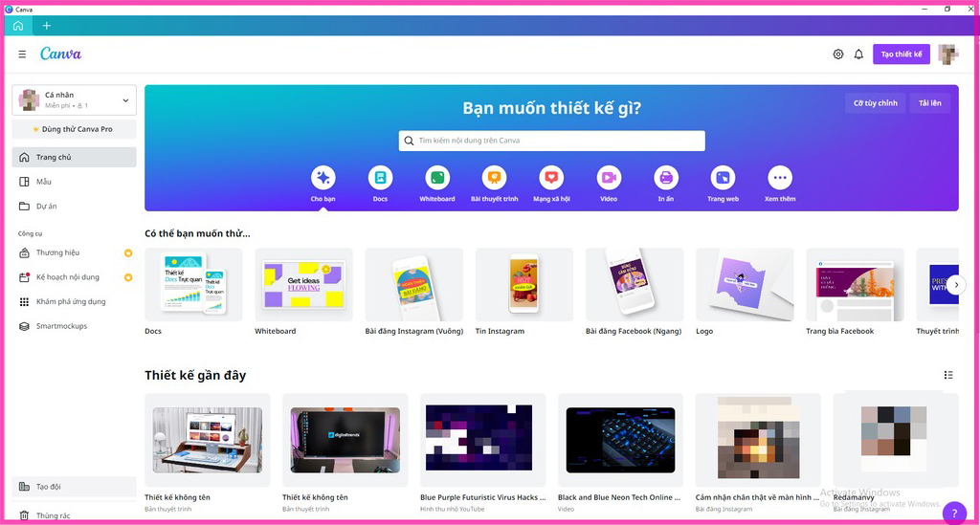Focus the Tìm kiếm nội dung search field
The width and height of the screenshot is (980, 525).
[x=552, y=141]
